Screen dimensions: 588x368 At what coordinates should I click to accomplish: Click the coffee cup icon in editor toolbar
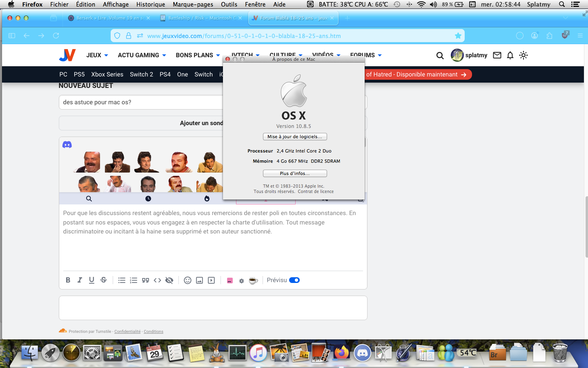(x=253, y=280)
